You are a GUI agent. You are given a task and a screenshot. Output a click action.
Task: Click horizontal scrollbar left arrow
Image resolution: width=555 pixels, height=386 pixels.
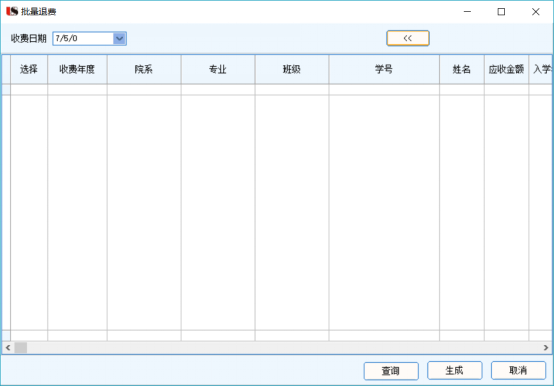(8, 348)
